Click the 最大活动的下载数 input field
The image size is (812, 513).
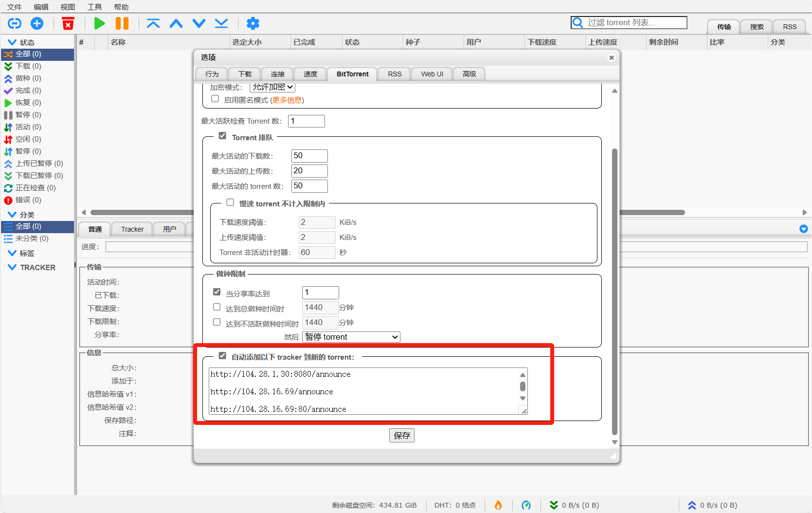309,156
